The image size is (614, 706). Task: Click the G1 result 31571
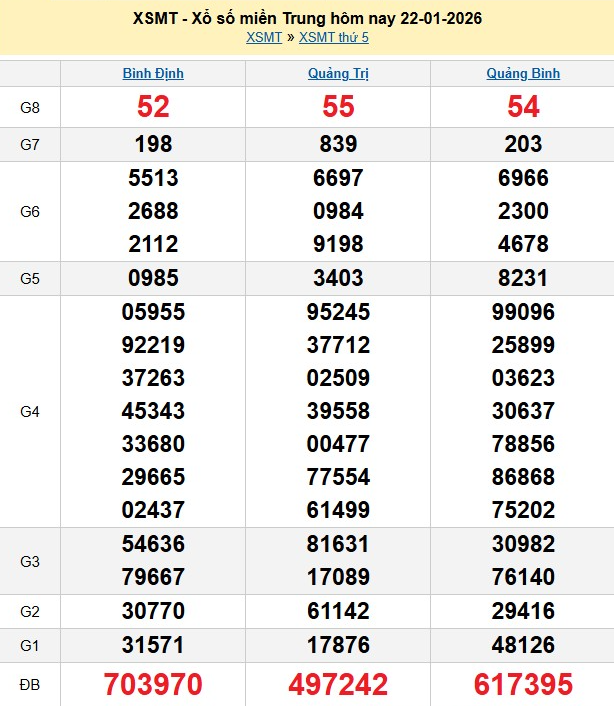(153, 645)
